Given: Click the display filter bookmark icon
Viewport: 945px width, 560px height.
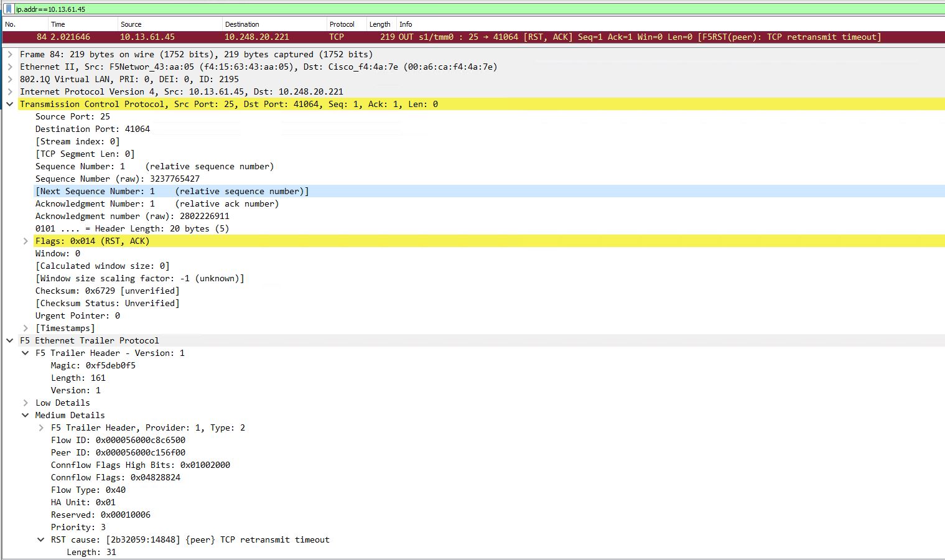Looking at the screenshot, I should coord(9,9).
